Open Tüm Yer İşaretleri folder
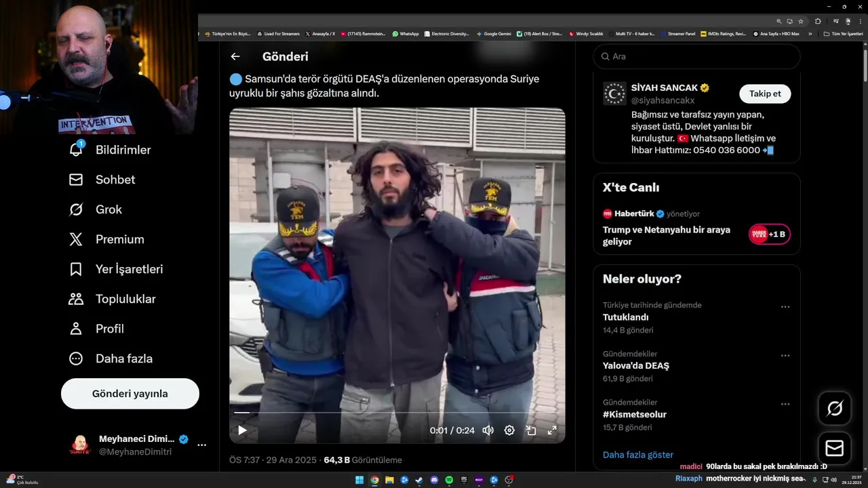 pyautogui.click(x=843, y=33)
